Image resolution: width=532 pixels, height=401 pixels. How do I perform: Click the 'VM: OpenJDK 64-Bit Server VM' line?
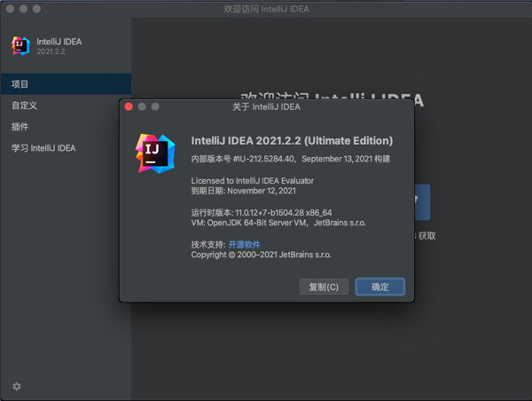[x=278, y=223]
